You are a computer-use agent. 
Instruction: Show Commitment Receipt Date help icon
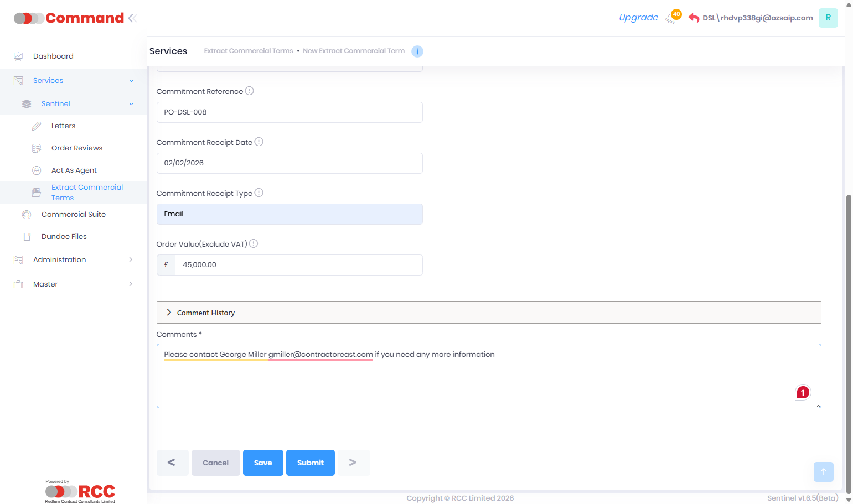pyautogui.click(x=259, y=142)
